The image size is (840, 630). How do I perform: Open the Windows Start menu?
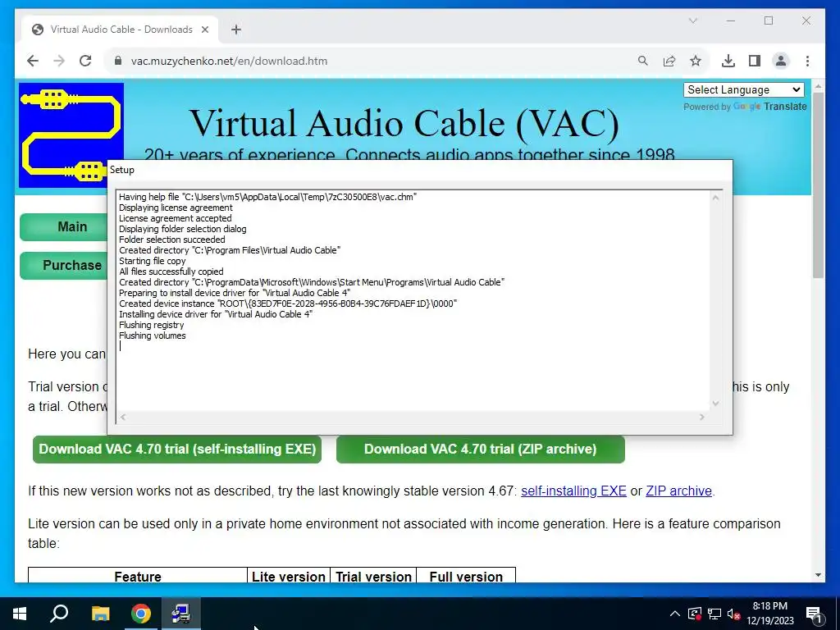click(20, 614)
